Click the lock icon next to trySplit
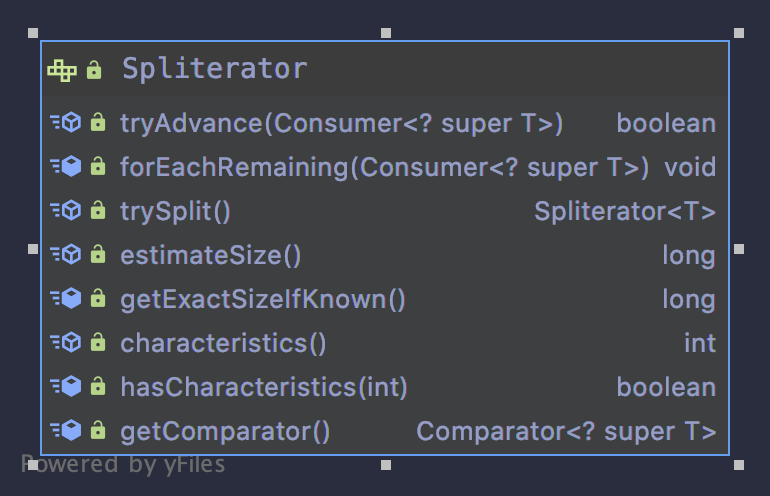Viewport: 770px width, 496px height. click(x=98, y=212)
